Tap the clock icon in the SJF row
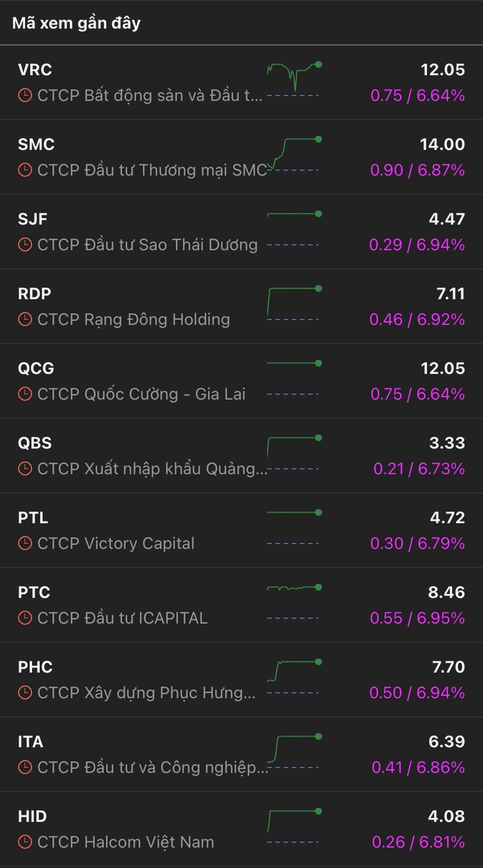Image resolution: width=483 pixels, height=868 pixels. click(25, 244)
